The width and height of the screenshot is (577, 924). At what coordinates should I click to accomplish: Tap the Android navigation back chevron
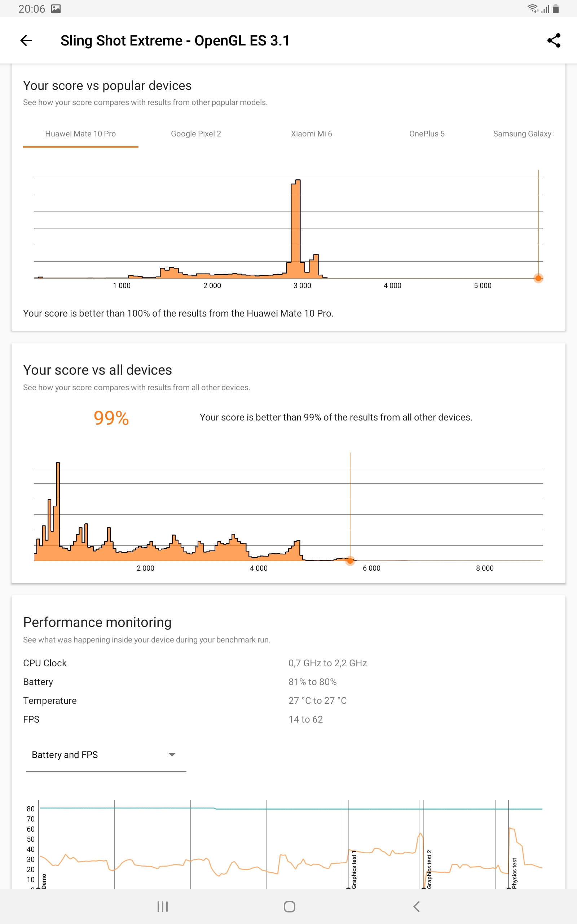[416, 906]
